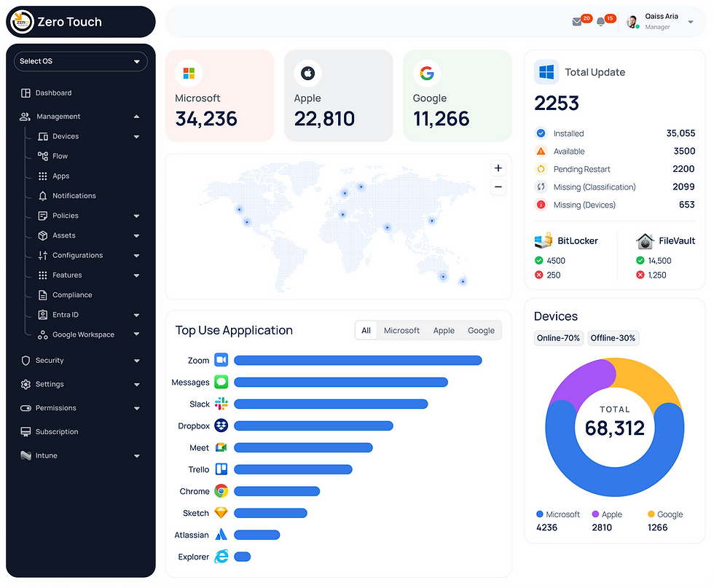Image resolution: width=714 pixels, height=588 pixels.
Task: Expand the Entra ID submenu
Action: 136,315
